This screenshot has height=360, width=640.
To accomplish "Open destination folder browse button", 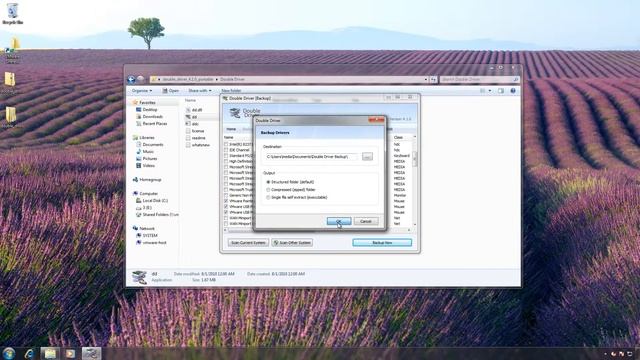I will [367, 157].
